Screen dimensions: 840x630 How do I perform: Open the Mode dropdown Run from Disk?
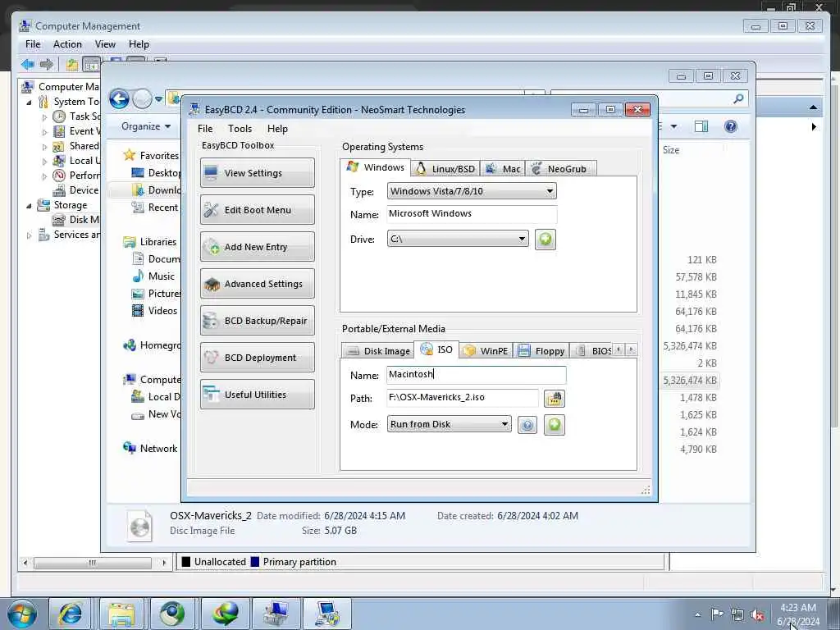coord(449,424)
